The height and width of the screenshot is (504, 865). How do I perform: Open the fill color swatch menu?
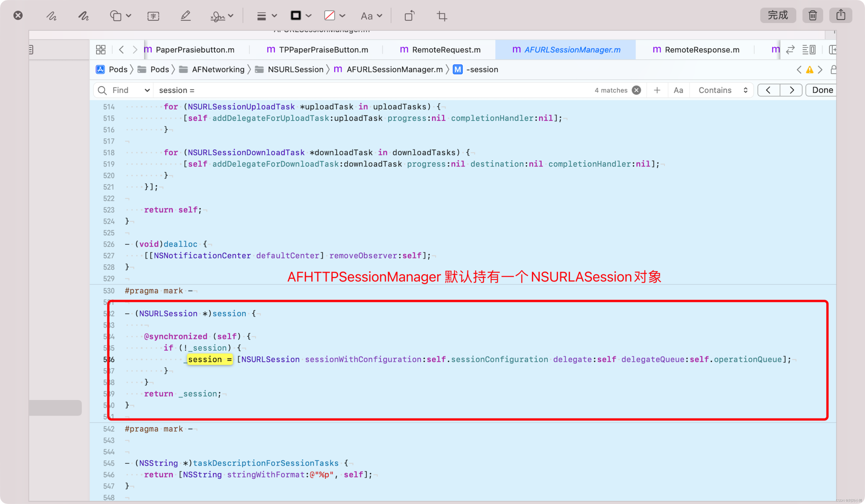tap(334, 16)
